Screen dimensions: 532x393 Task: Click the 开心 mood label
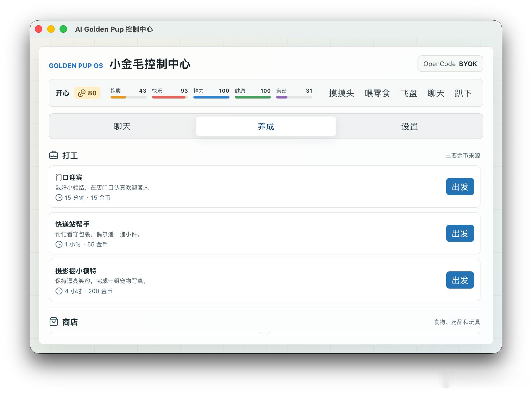point(62,93)
